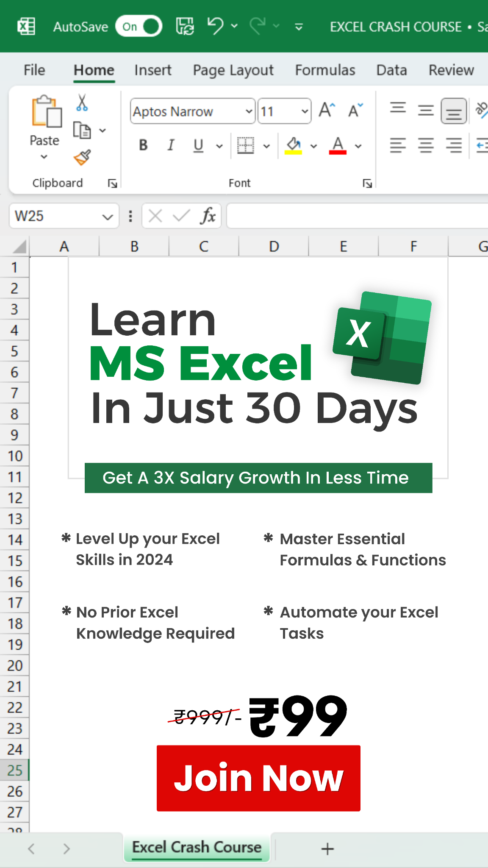Viewport: 488px width, 868px height.
Task: Click the Cut scissors icon
Action: pos(82,103)
